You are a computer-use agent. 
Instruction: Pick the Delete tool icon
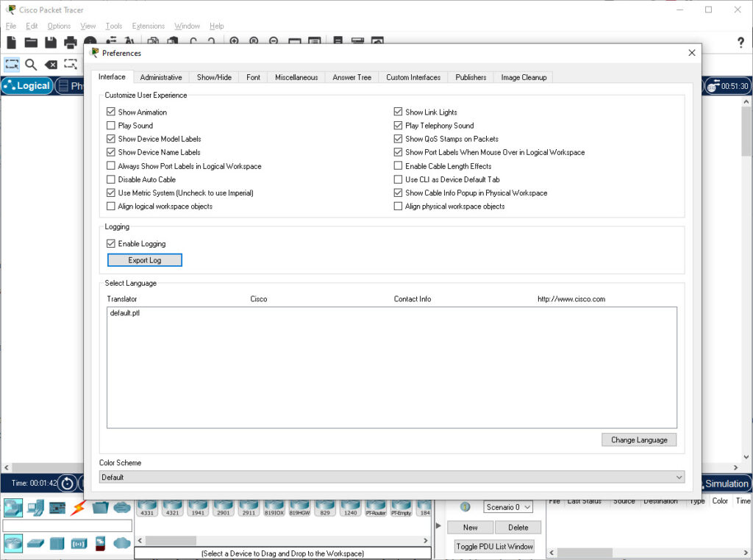(51, 64)
